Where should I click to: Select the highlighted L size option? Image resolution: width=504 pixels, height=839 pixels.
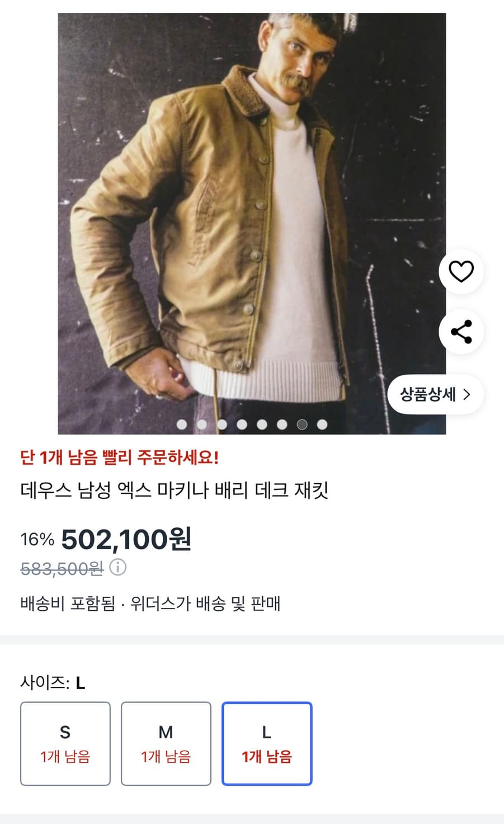click(x=267, y=743)
